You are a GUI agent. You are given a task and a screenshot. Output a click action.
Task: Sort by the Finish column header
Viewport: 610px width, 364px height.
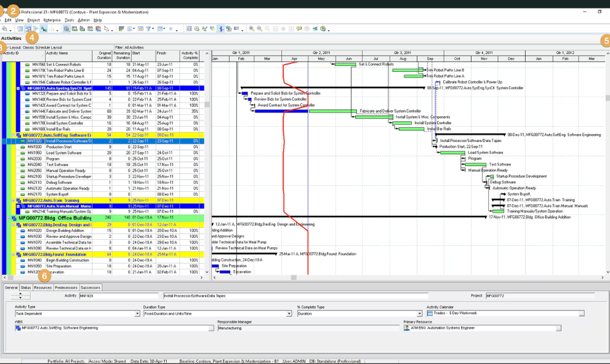[168, 55]
